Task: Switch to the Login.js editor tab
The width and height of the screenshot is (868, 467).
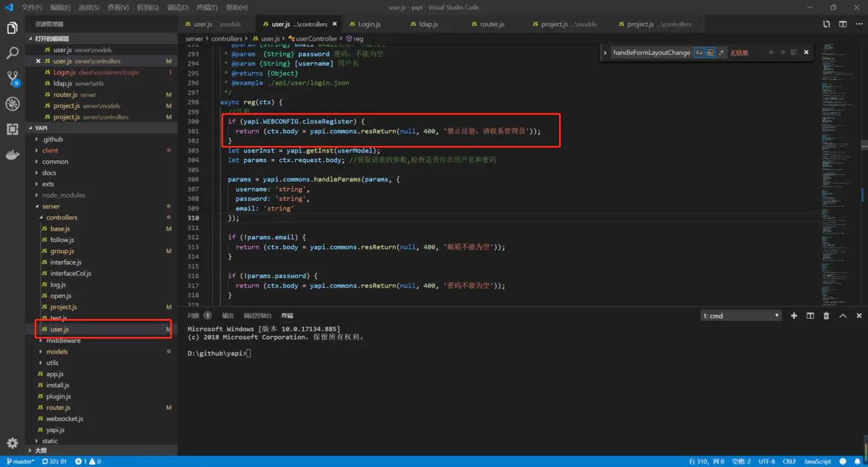Action: [x=369, y=25]
